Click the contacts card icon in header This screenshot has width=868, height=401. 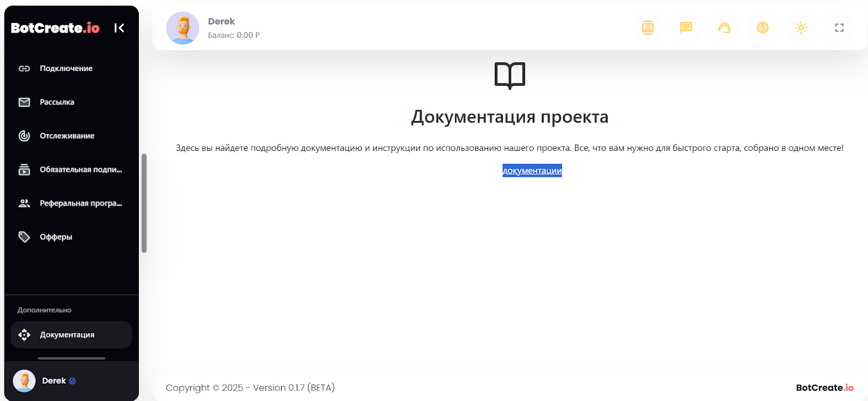(648, 28)
